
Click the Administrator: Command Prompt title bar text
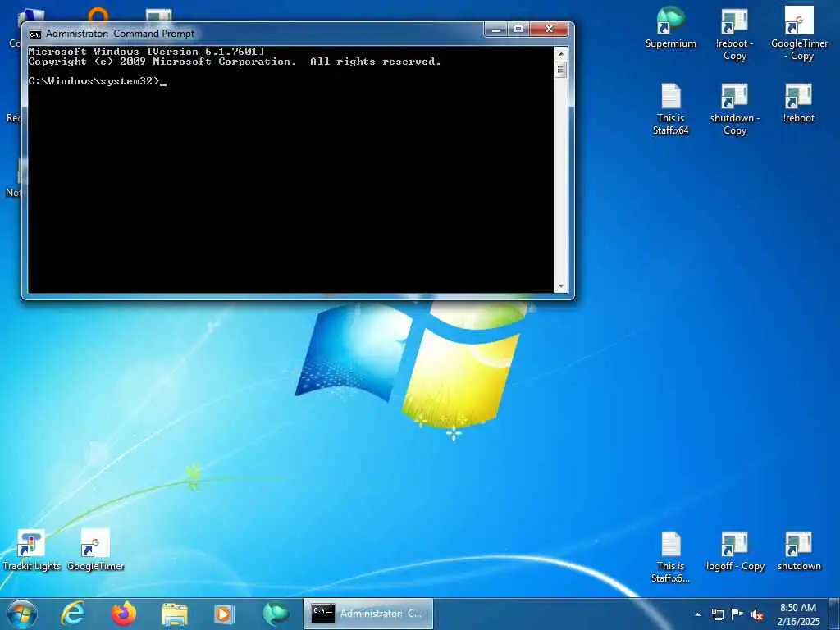(x=120, y=34)
